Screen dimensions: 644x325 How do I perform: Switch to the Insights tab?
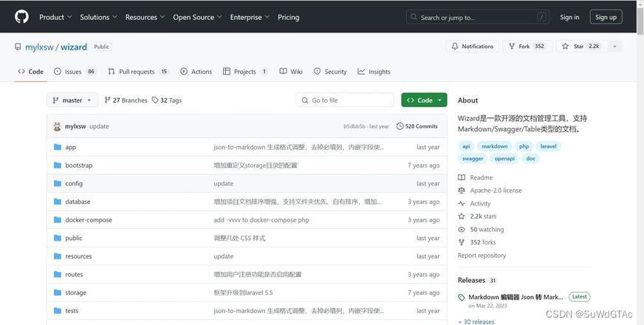374,72
